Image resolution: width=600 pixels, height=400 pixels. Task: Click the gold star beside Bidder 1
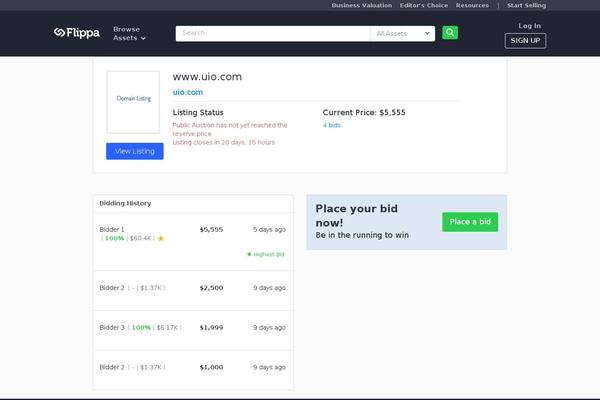point(161,238)
